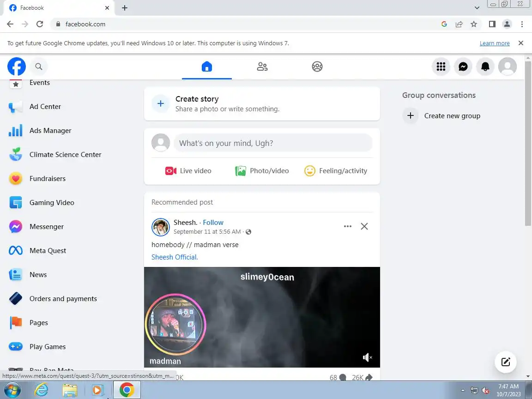Image resolution: width=532 pixels, height=399 pixels.
Task: Click the Google icon in address bar
Action: [x=444, y=24]
